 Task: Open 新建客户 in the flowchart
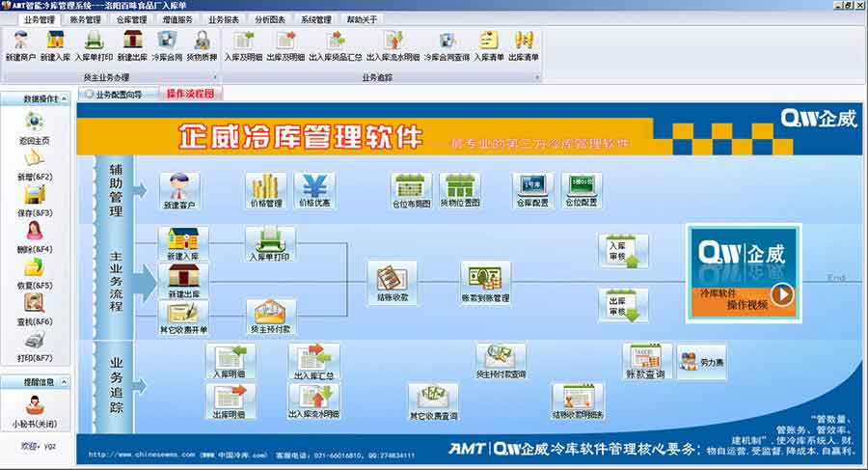179,191
